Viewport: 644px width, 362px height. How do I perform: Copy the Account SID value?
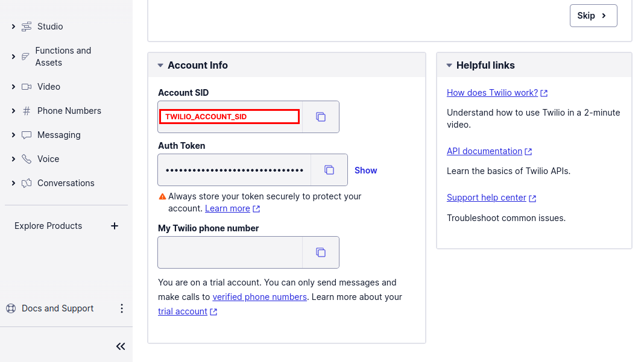coord(321,117)
